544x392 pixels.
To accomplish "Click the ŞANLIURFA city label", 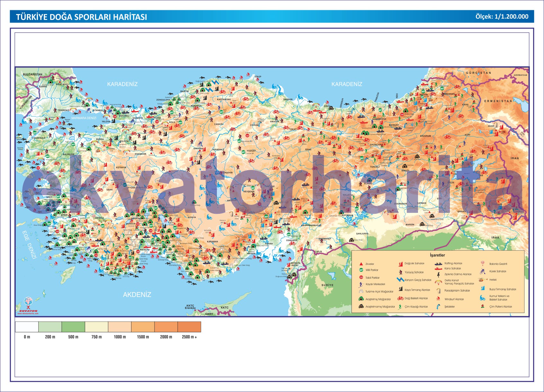I will click(362, 234).
